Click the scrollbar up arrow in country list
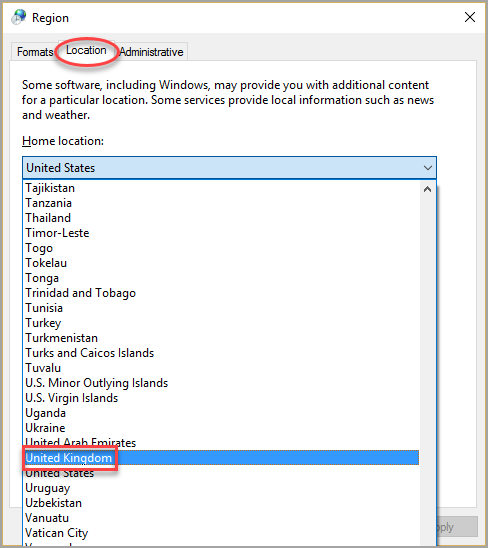This screenshot has width=488, height=548. (x=427, y=189)
